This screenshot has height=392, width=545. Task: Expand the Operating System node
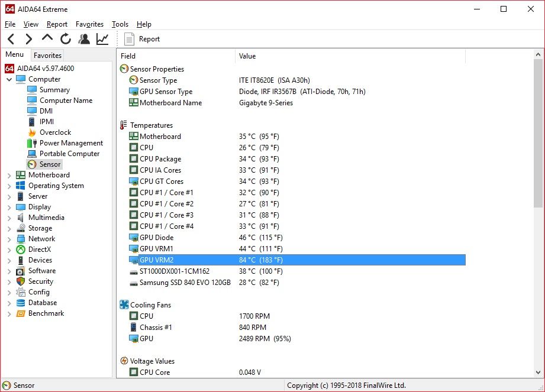coord(9,186)
